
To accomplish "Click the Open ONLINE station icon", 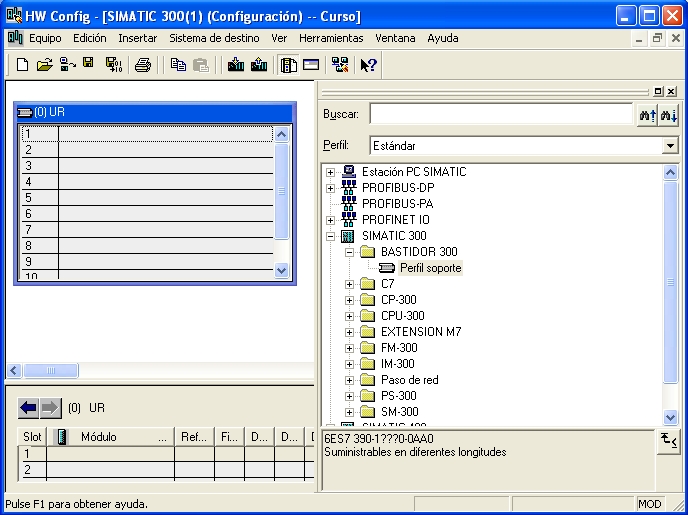I will [68, 64].
